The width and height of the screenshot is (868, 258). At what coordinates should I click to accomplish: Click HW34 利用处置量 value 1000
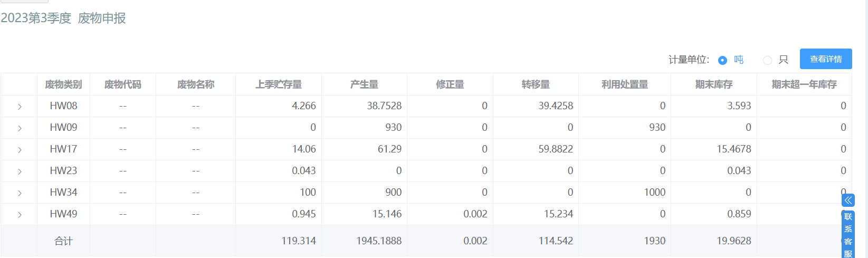point(655,193)
